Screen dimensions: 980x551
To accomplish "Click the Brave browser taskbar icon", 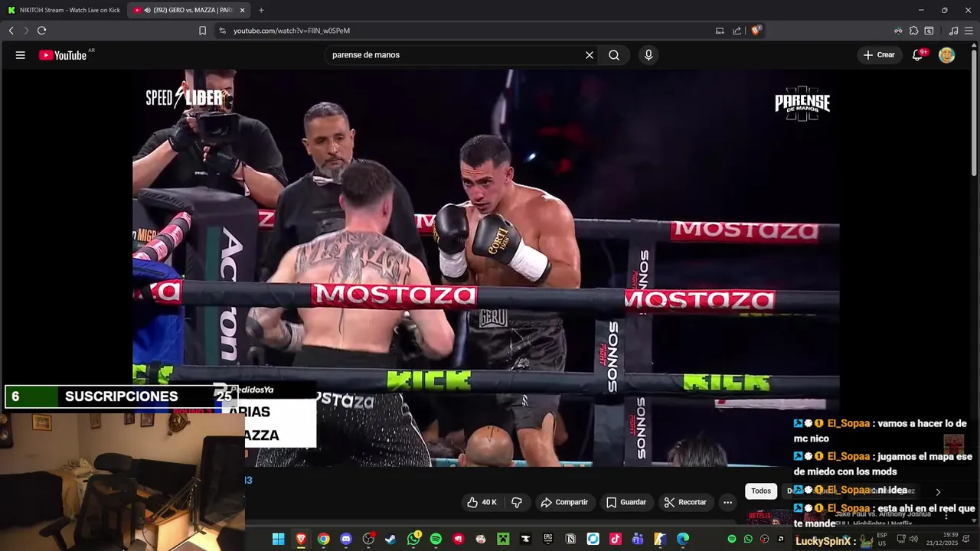I will (x=301, y=539).
